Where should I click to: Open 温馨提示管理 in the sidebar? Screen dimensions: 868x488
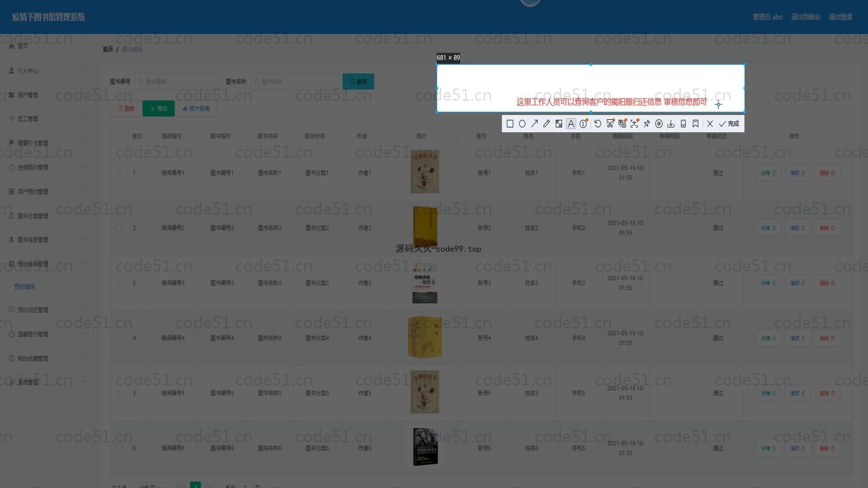coord(47,334)
